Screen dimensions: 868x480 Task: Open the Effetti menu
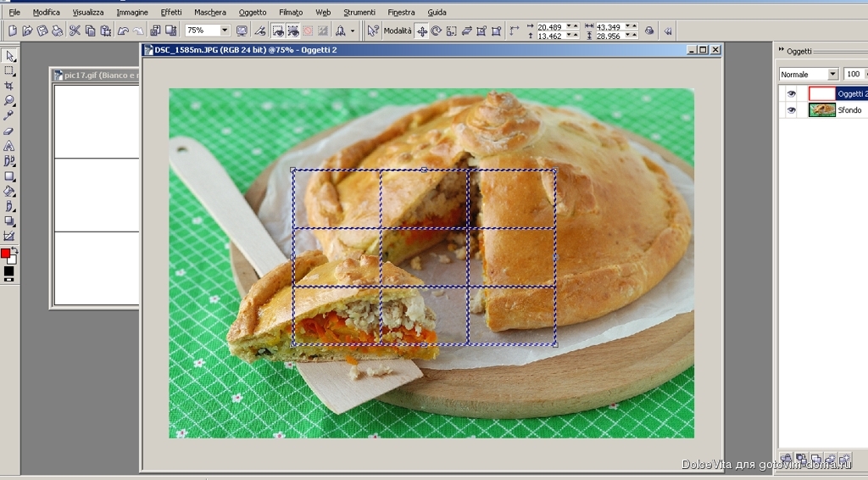(x=171, y=12)
